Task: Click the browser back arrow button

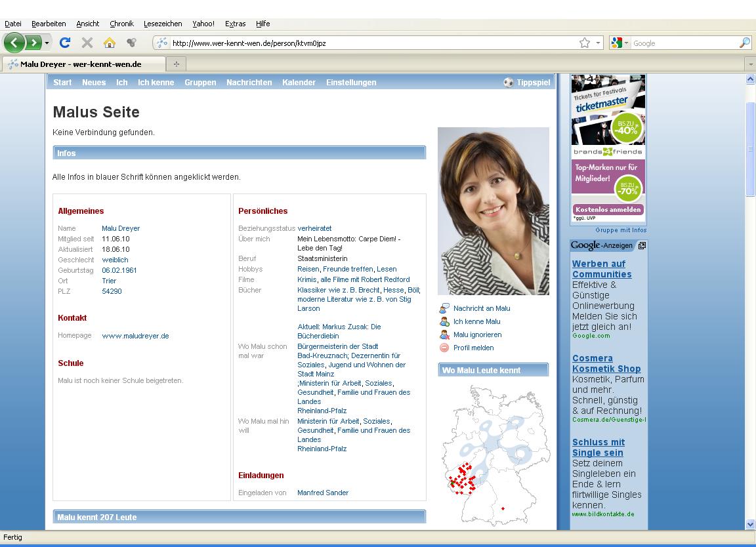Action: pyautogui.click(x=14, y=43)
